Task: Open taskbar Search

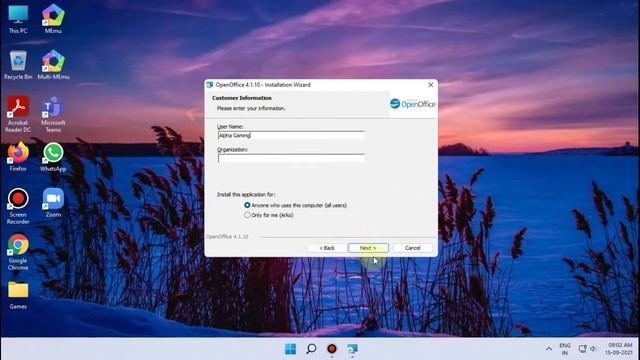Action: click(311, 349)
